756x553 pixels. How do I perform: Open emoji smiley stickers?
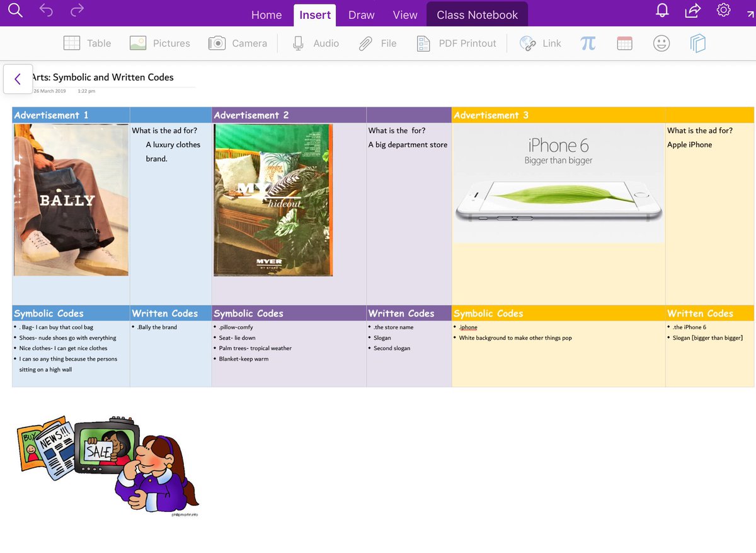tap(661, 43)
